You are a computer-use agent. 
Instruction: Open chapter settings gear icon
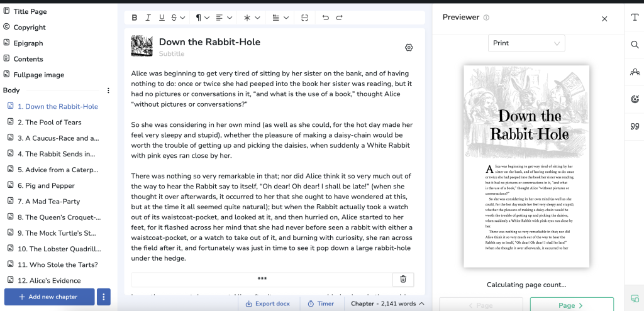coord(409,48)
